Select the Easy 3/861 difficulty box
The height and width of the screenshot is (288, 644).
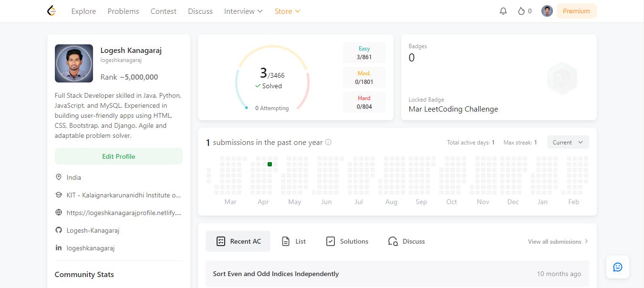364,52
